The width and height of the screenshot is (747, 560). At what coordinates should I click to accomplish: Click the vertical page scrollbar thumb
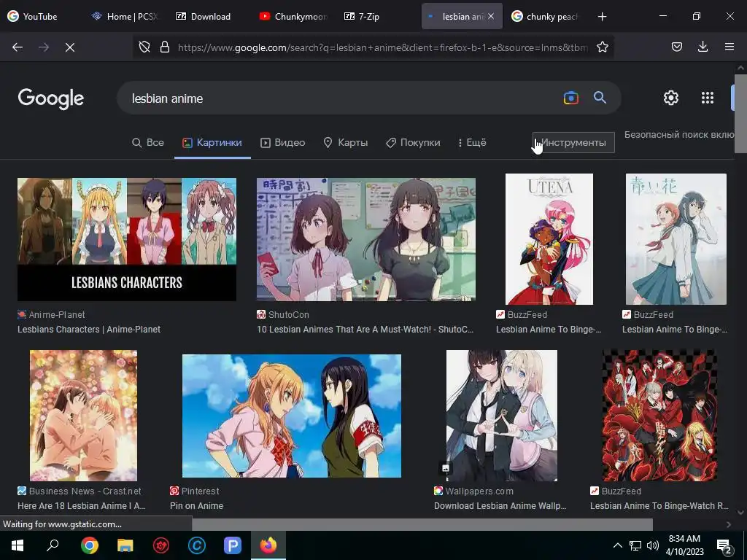tap(740, 113)
